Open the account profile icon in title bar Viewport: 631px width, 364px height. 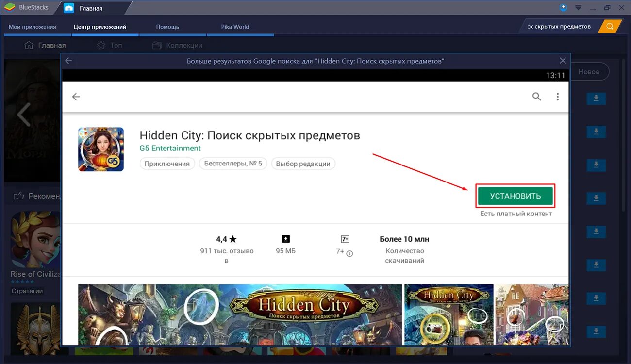click(563, 8)
